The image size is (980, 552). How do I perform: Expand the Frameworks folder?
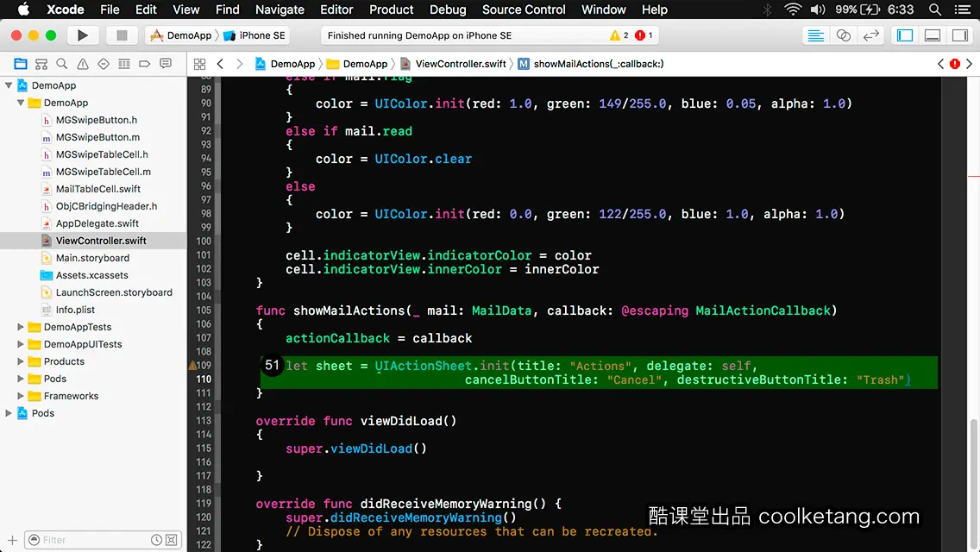coord(21,396)
